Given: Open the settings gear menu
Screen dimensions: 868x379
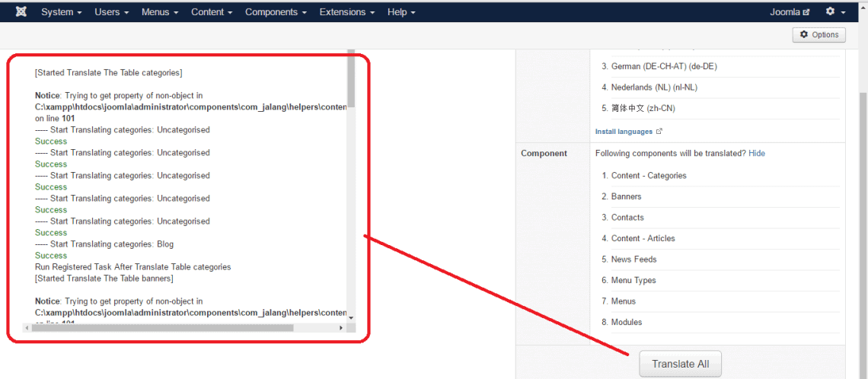Looking at the screenshot, I should [835, 12].
